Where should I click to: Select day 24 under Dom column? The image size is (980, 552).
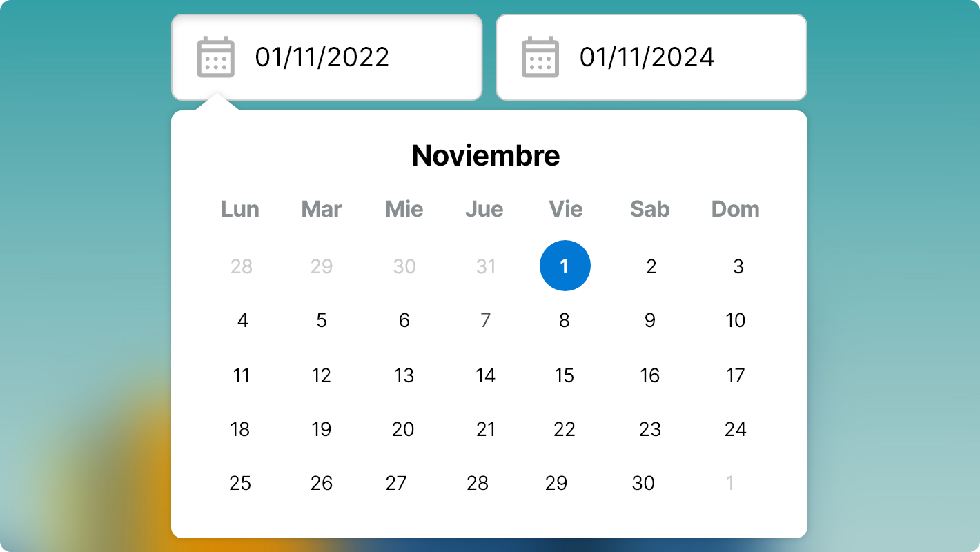click(736, 429)
